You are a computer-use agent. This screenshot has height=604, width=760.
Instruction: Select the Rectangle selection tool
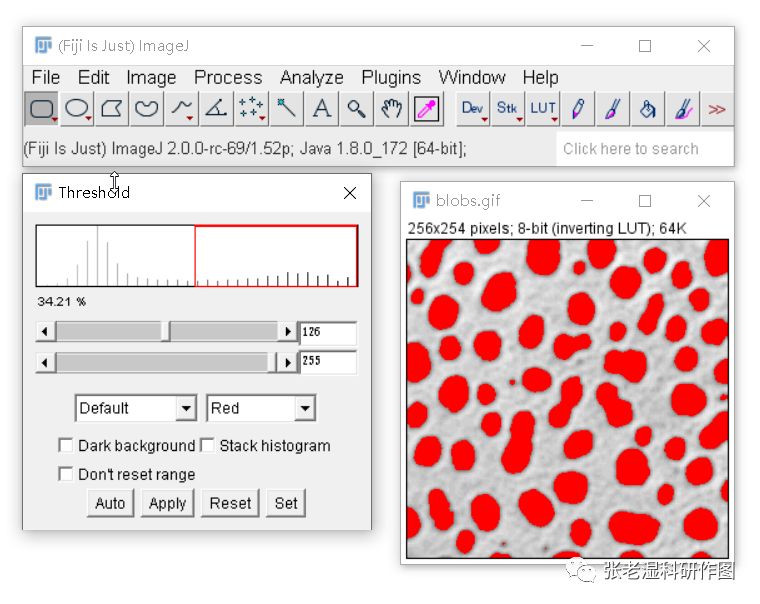point(42,109)
